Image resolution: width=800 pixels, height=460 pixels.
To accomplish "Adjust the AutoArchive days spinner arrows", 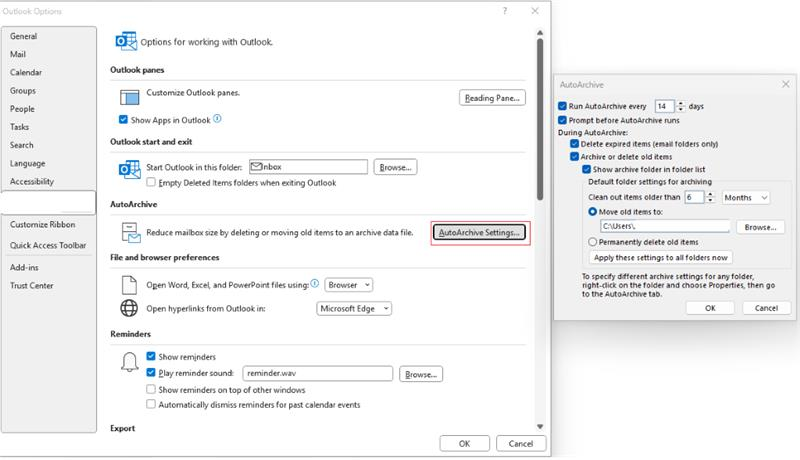I will coord(681,106).
